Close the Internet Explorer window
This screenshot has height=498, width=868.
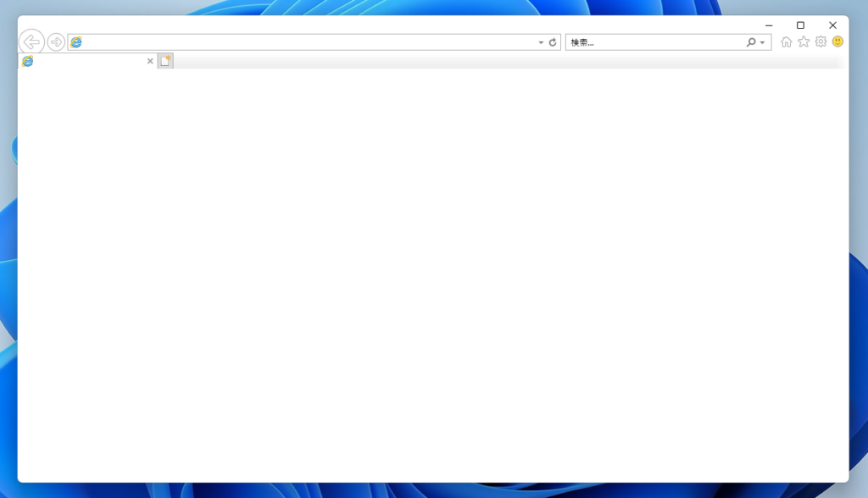[832, 25]
